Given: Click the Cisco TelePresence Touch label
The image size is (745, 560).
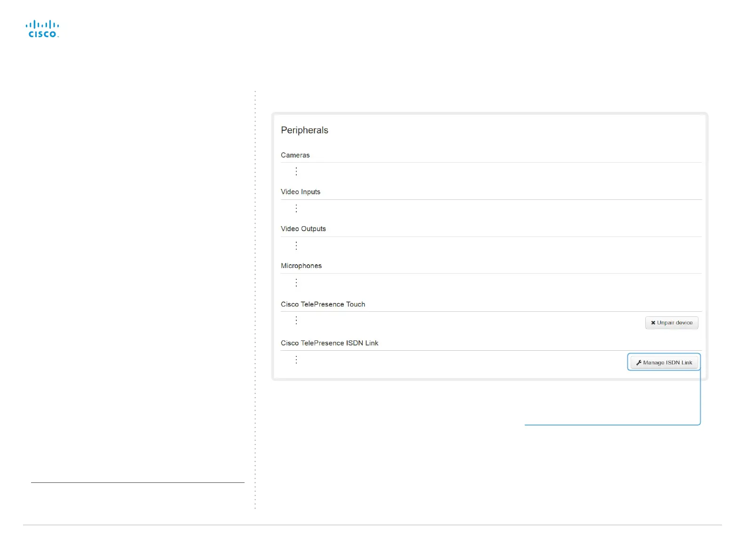Looking at the screenshot, I should [x=323, y=304].
